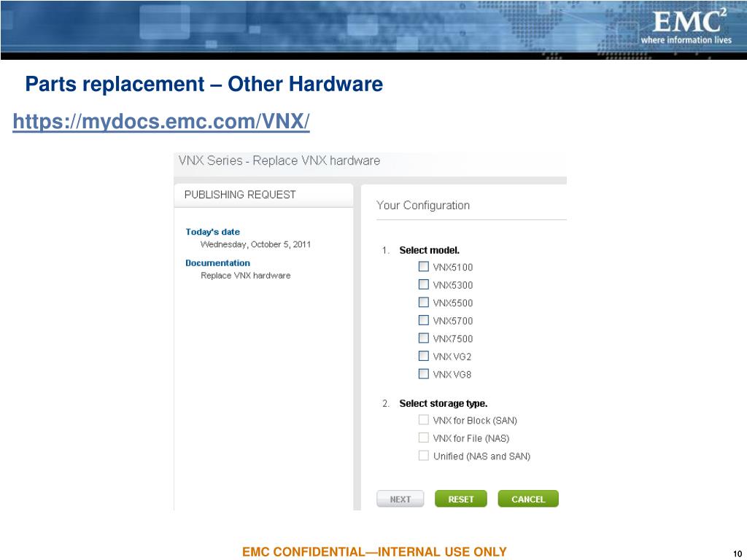Select VNX for File (NAS) storage type
This screenshot has width=747, height=560.
click(424, 437)
